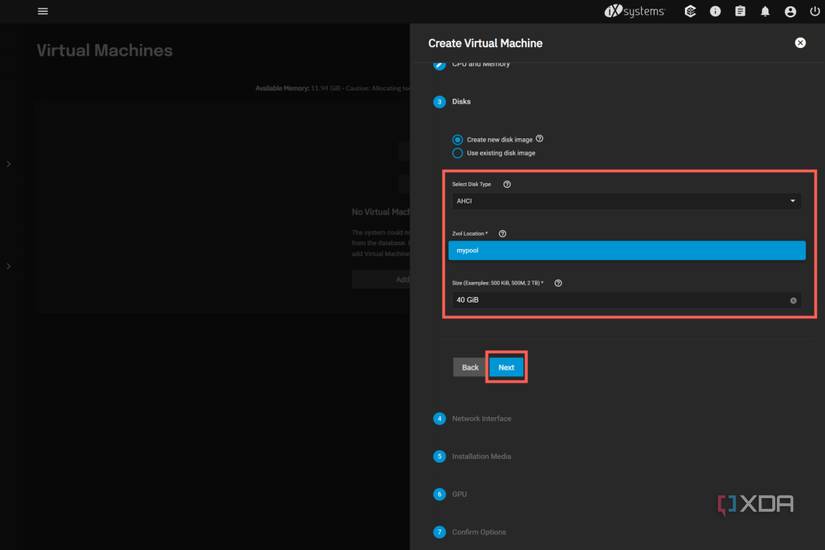Image resolution: width=825 pixels, height=550 pixels.
Task: Click the iXsystems logo
Action: pos(634,11)
